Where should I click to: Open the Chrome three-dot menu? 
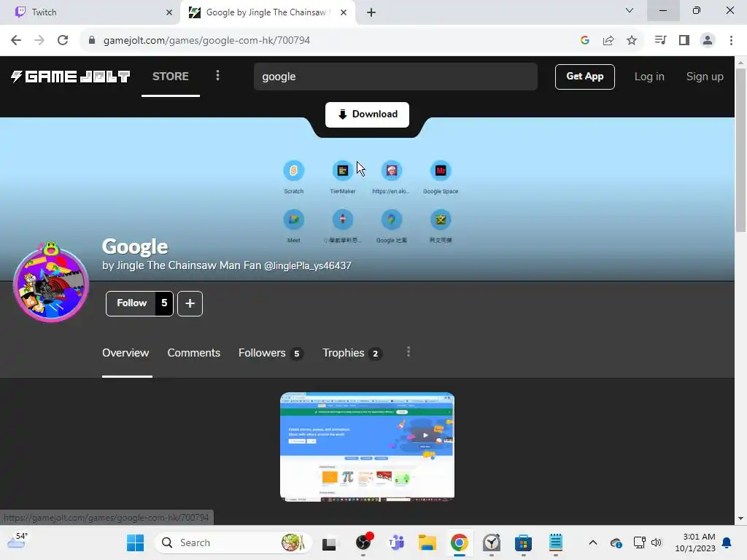pos(731,40)
